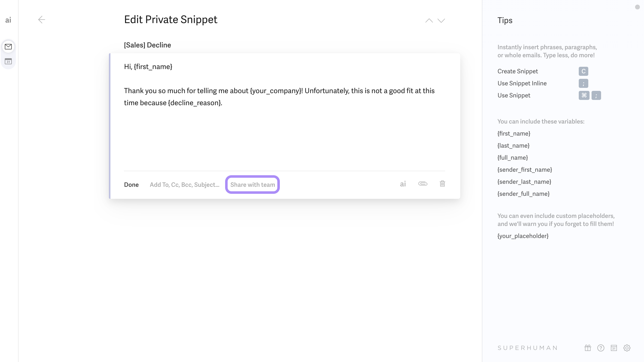Click Add To, Cc, Bcc, Subject field
644x362 pixels.
click(x=184, y=185)
